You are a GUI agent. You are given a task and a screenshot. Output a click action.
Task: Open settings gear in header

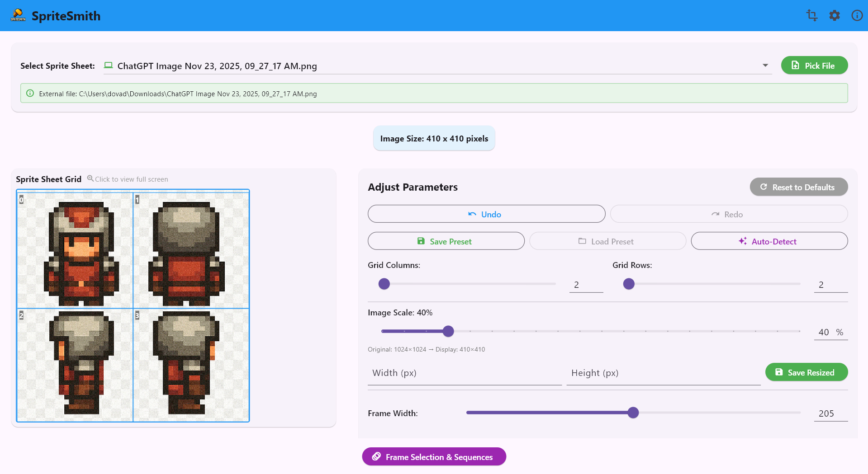(x=835, y=15)
